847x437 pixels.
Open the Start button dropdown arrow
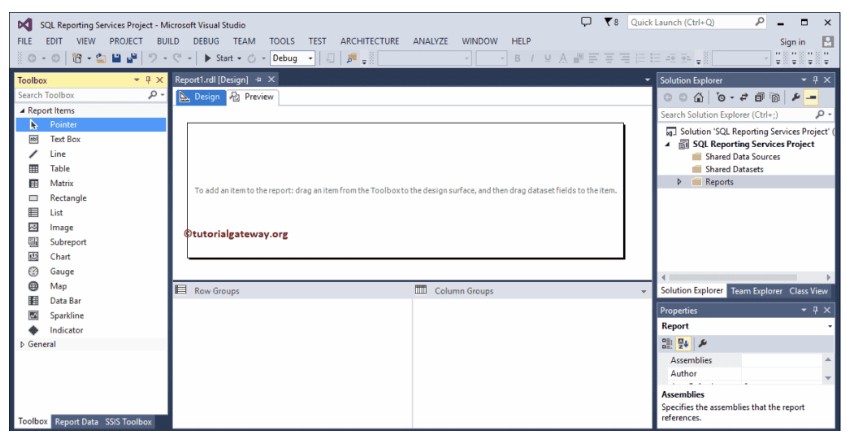click(x=239, y=58)
